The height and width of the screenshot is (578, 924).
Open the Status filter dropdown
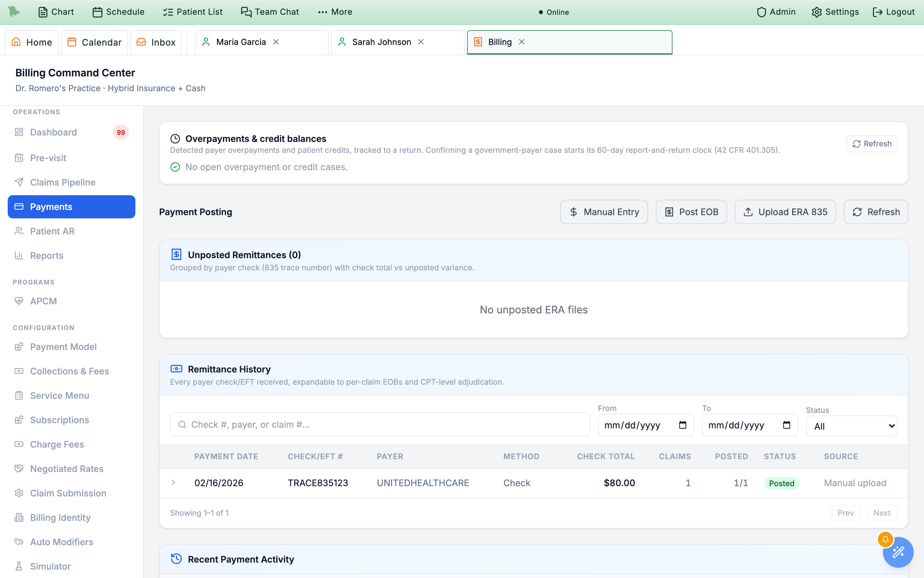point(851,426)
